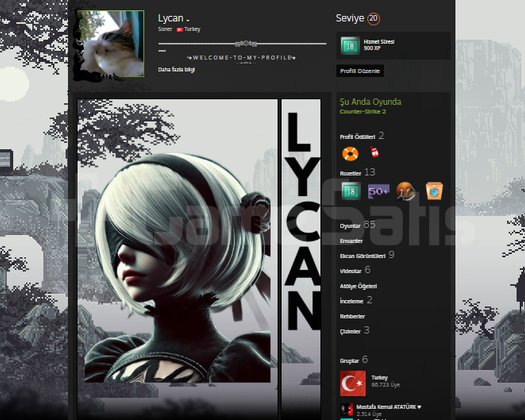Click the purple 50+ games badge
Viewport: 525px width, 420px height.
pyautogui.click(x=379, y=191)
